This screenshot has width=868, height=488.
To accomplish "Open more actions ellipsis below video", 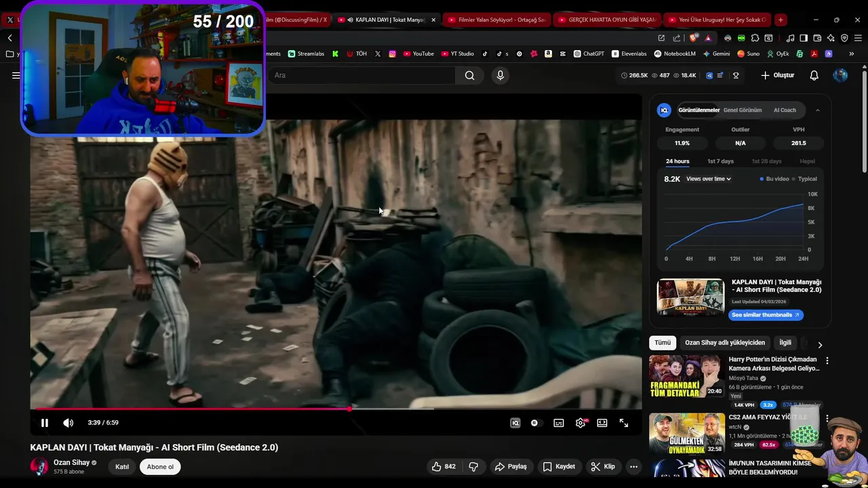I will (633, 466).
